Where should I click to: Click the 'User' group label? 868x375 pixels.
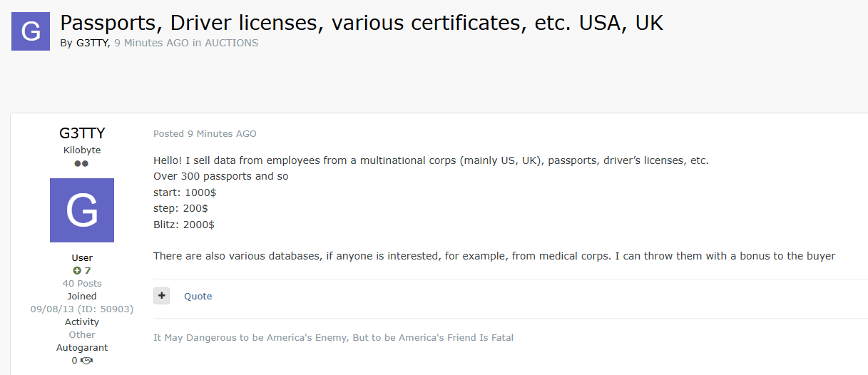(x=82, y=258)
